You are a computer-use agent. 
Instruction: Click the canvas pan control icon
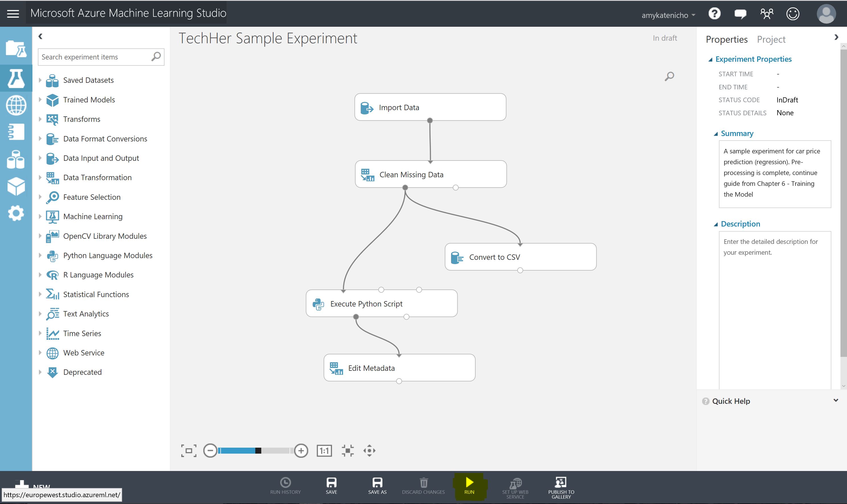click(x=369, y=451)
